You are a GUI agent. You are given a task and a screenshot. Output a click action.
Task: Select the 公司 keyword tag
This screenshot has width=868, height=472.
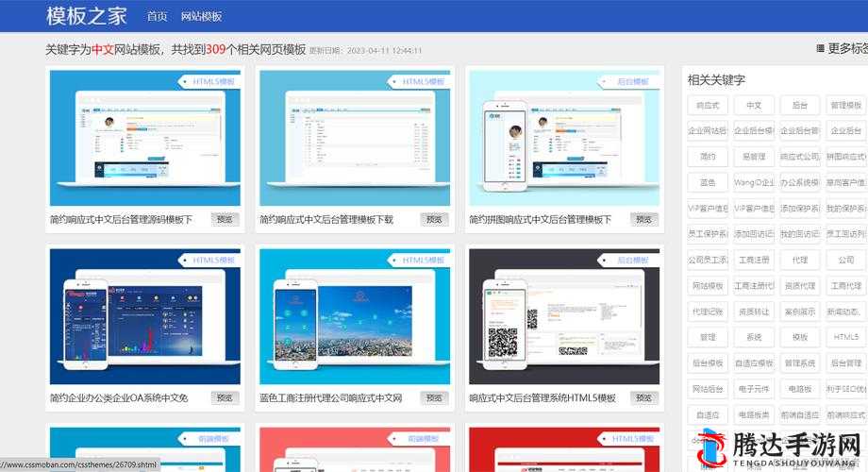(845, 260)
